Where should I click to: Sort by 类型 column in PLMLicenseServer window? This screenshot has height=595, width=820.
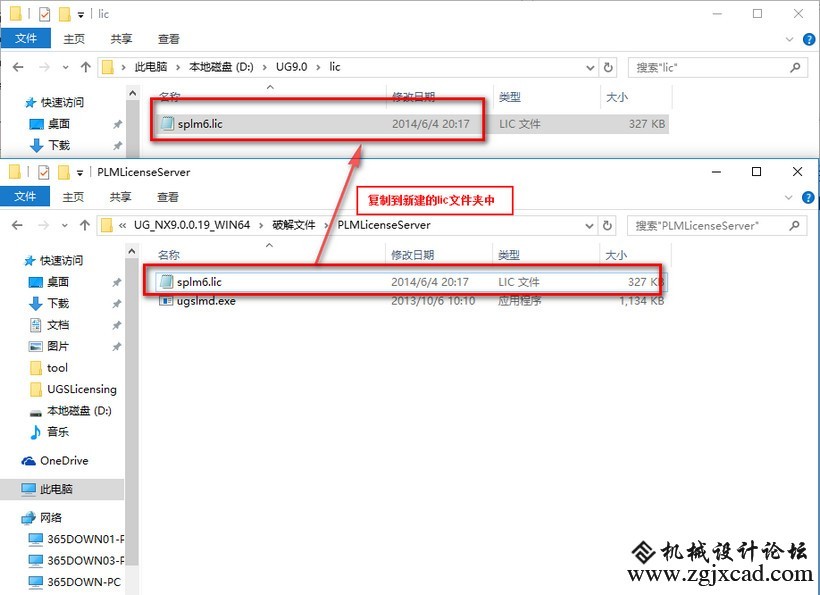509,255
